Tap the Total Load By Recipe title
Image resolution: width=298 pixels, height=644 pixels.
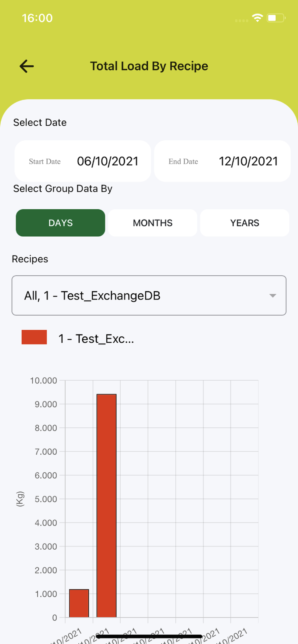click(149, 66)
